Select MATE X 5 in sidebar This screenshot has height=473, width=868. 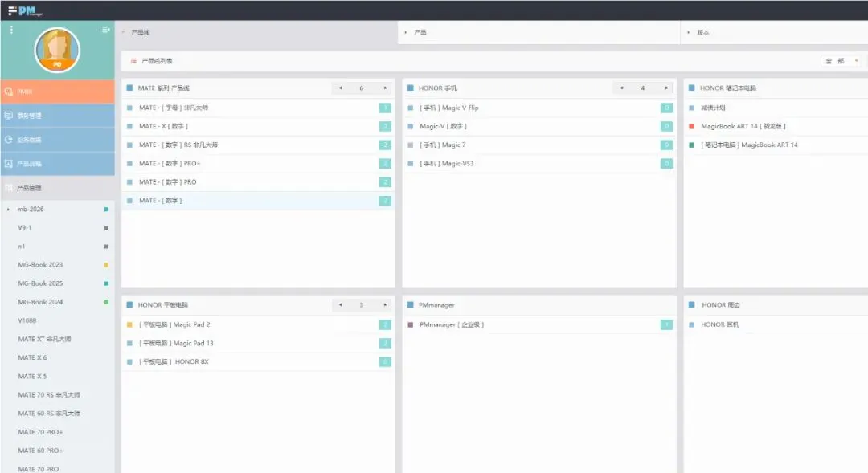point(32,376)
